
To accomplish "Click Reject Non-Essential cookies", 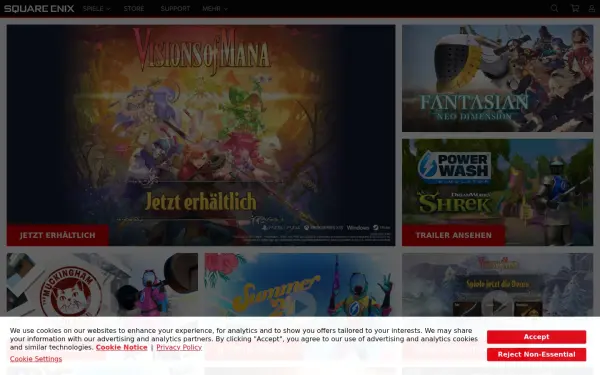I will point(536,354).
